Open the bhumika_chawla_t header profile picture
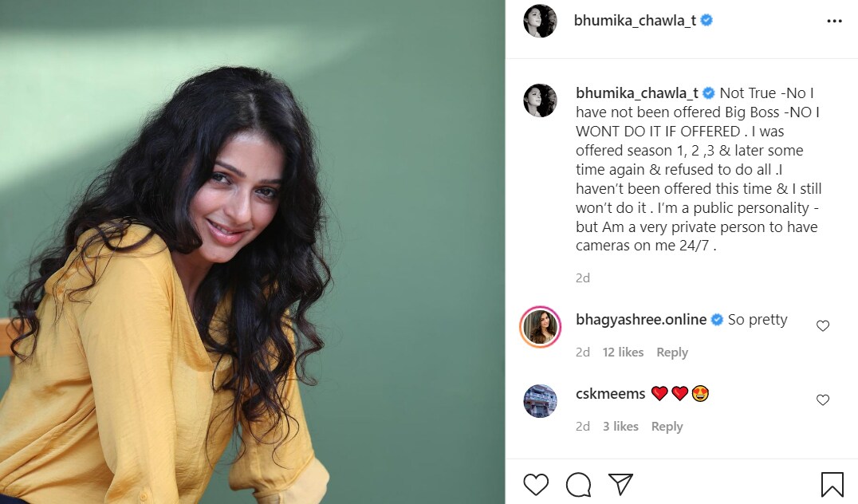 (540, 21)
